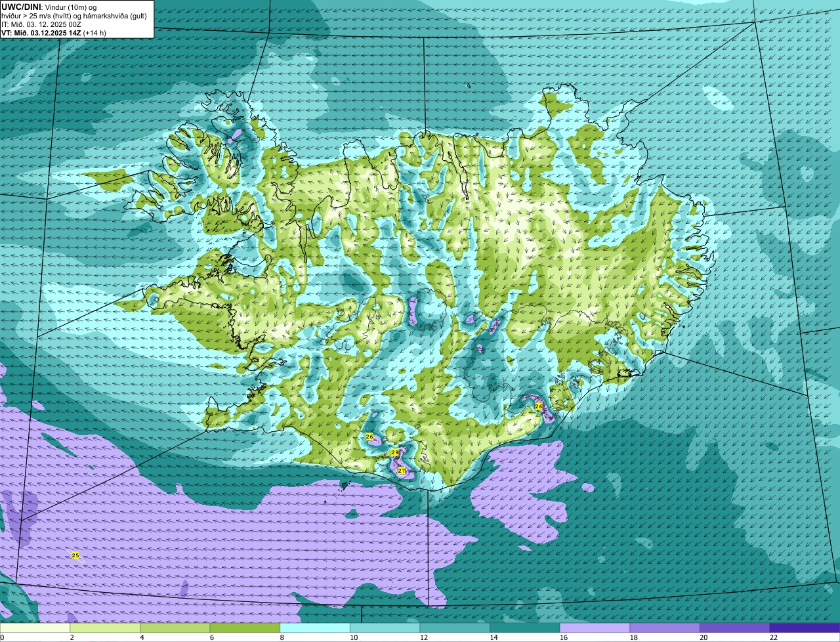Click the 18–20 m/s purple legend swatch
This screenshot has width=840, height=642.
pos(665,628)
